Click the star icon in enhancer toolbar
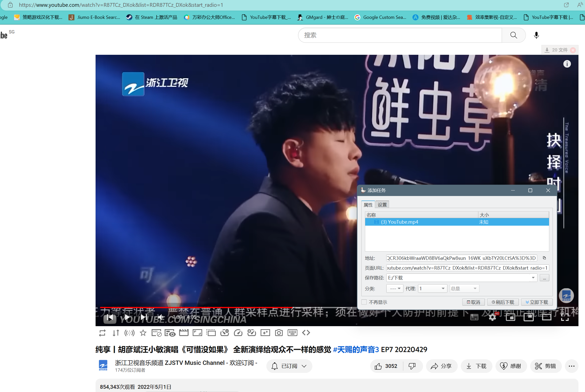Image resolution: width=585 pixels, height=392 pixels. [143, 333]
